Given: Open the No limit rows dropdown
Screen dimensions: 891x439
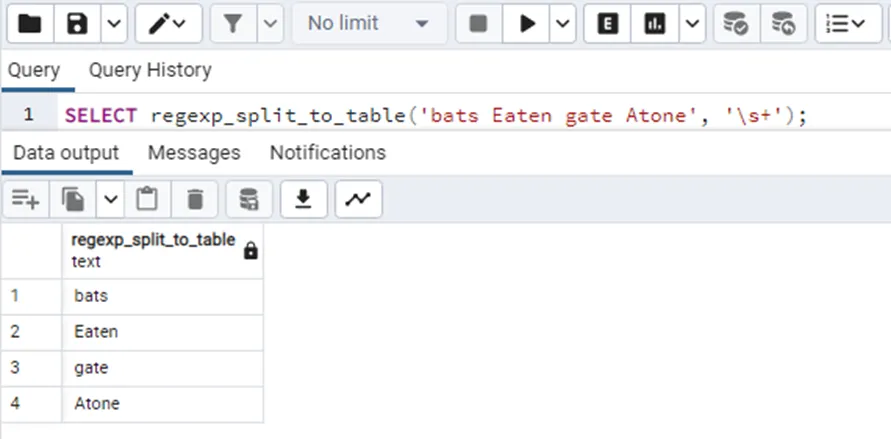Looking at the screenshot, I should tap(367, 23).
